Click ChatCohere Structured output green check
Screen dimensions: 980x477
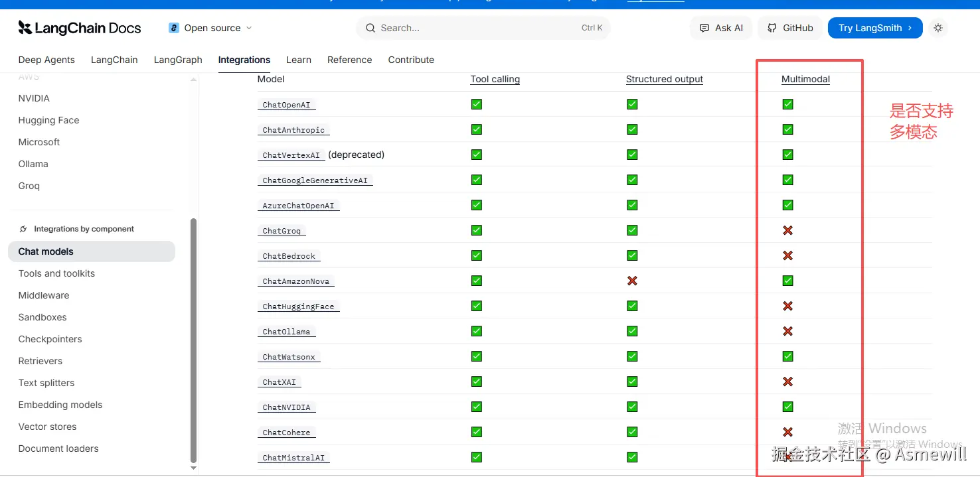(632, 432)
